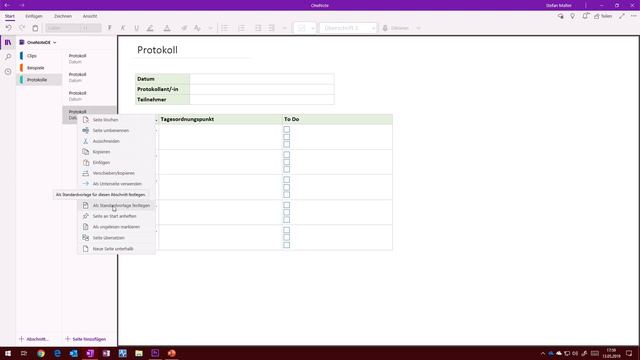Expand the paragraph alignment dropdown chevron

tap(285, 28)
